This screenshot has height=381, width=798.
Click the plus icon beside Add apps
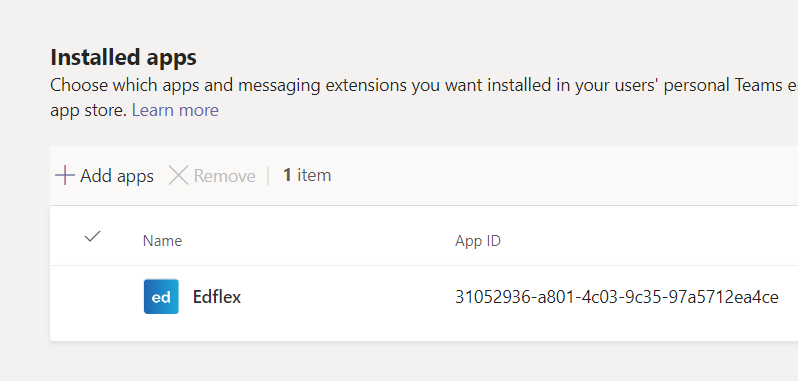65,175
